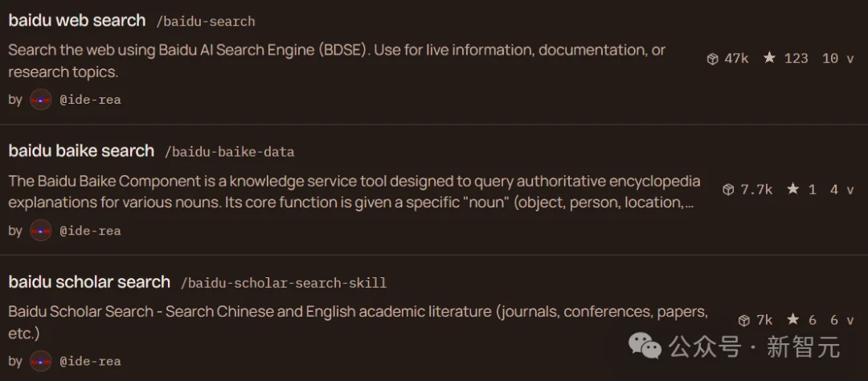Click the /baidu-baike-data slug
The image size is (868, 381).
click(229, 152)
